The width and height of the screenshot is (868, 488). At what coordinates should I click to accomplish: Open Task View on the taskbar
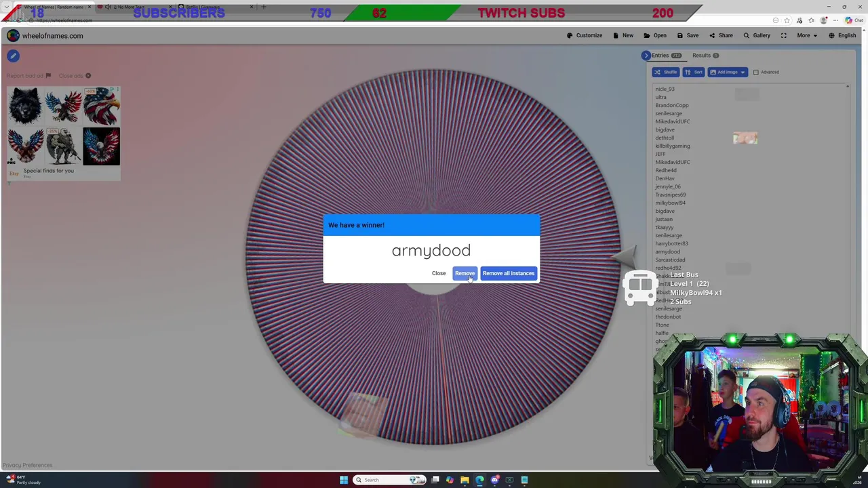point(435,480)
